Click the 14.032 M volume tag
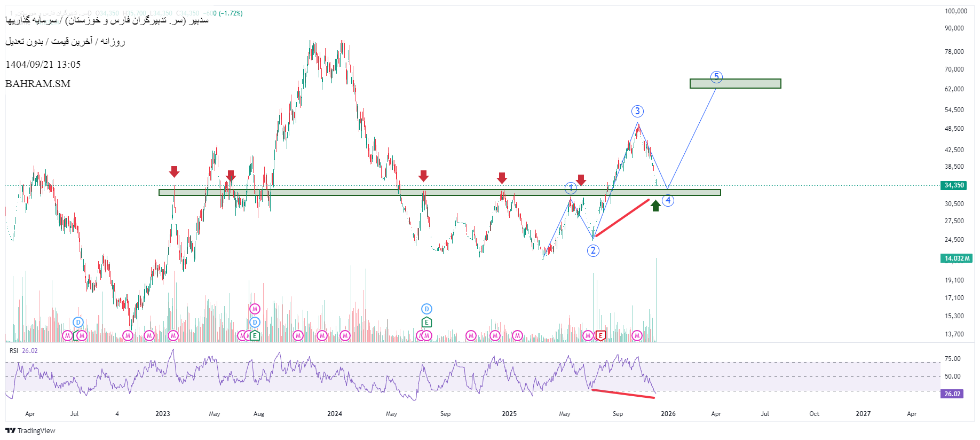The width and height of the screenshot is (980, 440). 955,258
